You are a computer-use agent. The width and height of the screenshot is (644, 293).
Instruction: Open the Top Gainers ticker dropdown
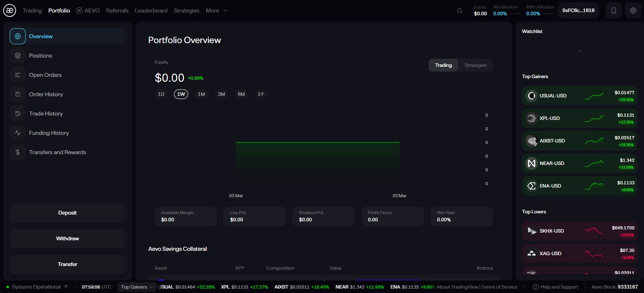pyautogui.click(x=137, y=287)
